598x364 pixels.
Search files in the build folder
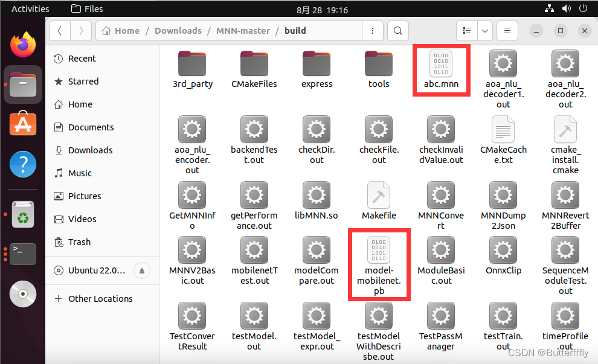click(398, 31)
